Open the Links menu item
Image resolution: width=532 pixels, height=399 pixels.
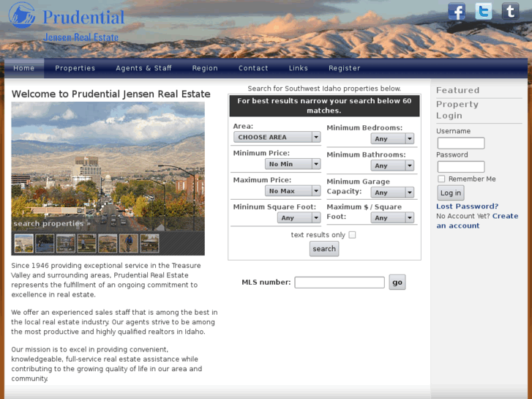point(299,68)
